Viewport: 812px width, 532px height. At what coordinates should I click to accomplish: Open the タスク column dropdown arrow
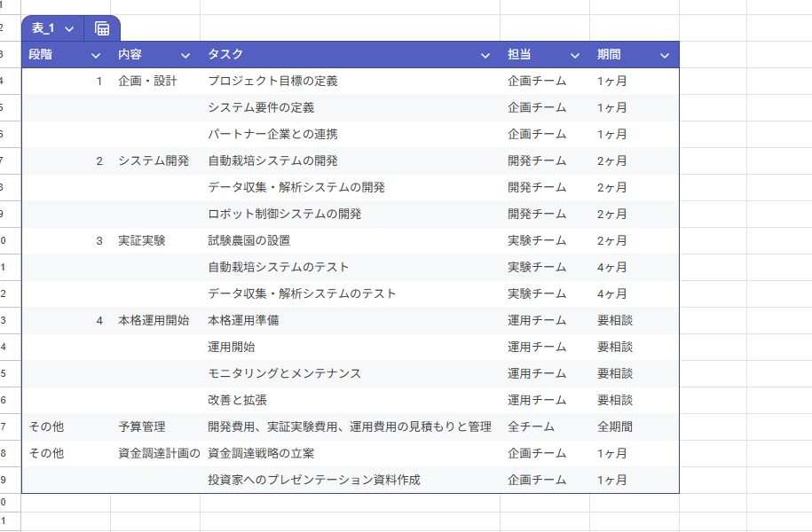485,55
